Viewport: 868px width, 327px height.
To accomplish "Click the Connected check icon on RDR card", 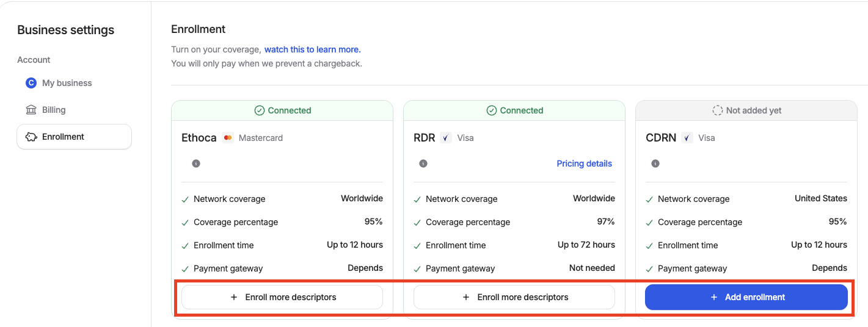I will click(x=491, y=110).
